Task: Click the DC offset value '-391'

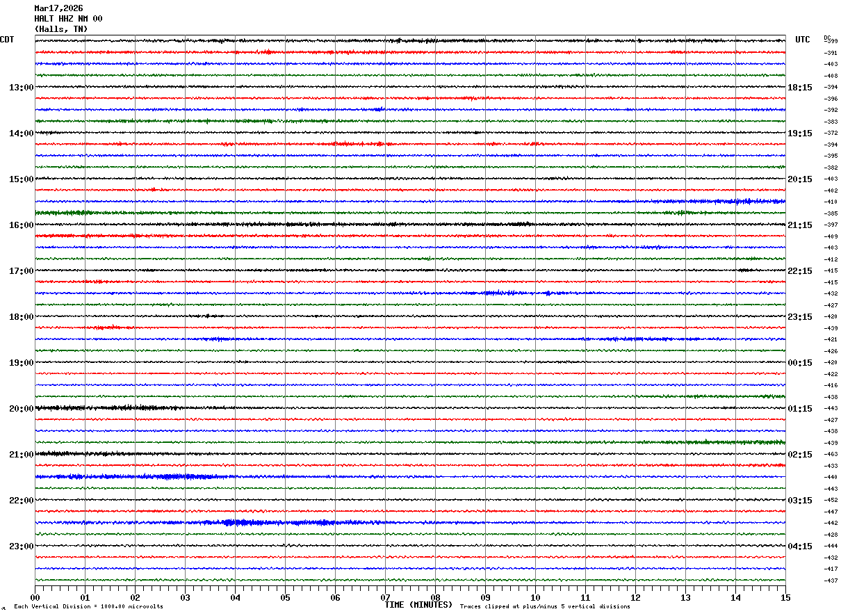Action: 831,53
